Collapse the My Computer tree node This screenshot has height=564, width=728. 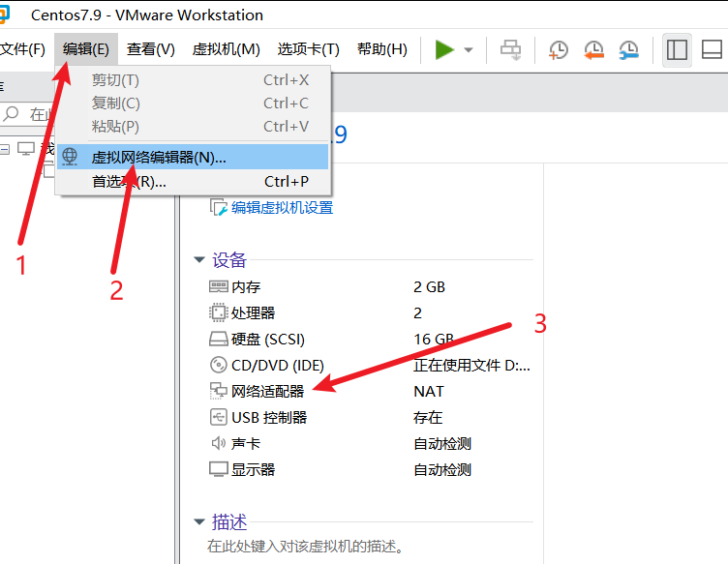tap(5, 149)
